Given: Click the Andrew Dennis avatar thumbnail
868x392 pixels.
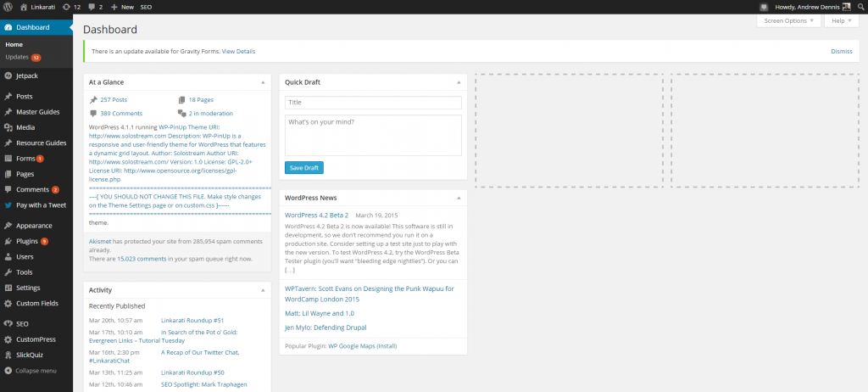Looking at the screenshot, I should (847, 7).
